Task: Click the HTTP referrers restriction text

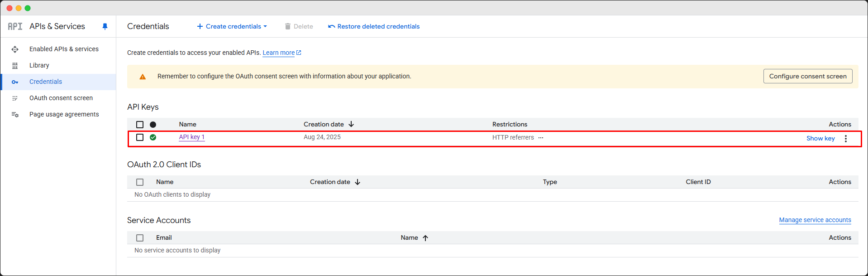Action: click(x=513, y=137)
